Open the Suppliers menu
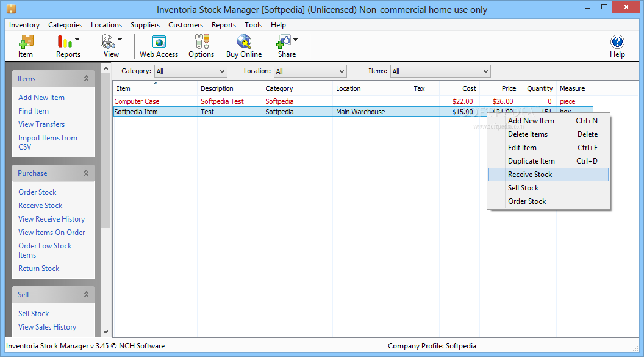644x357 pixels. (145, 25)
